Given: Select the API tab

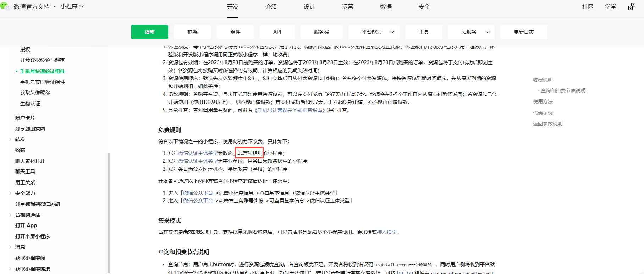Looking at the screenshot, I should point(277,32).
